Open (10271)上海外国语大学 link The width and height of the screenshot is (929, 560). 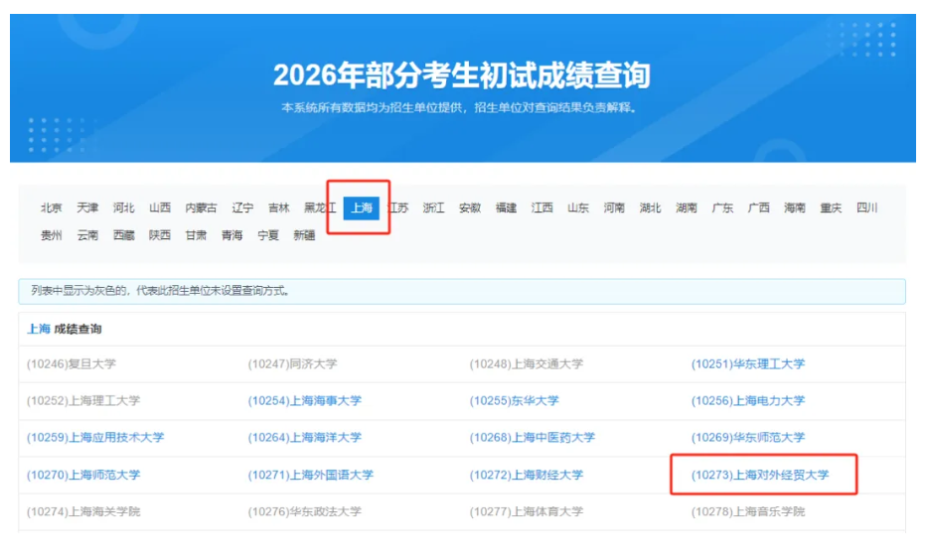point(310,475)
